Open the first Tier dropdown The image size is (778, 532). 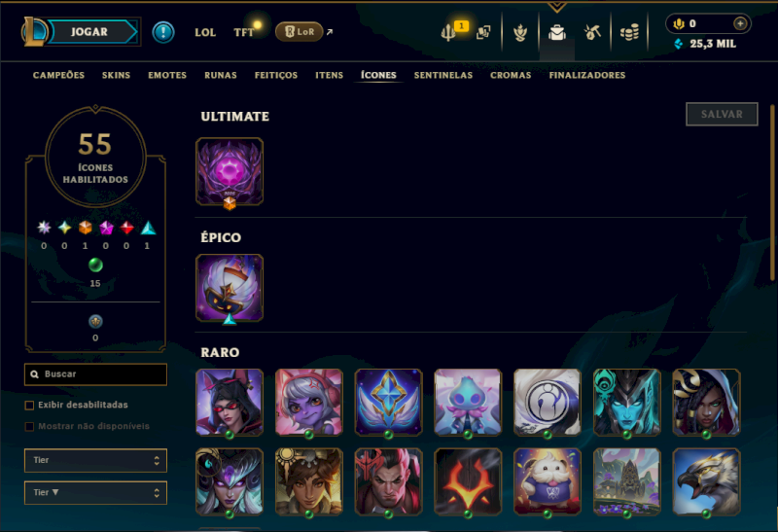pyautogui.click(x=95, y=461)
